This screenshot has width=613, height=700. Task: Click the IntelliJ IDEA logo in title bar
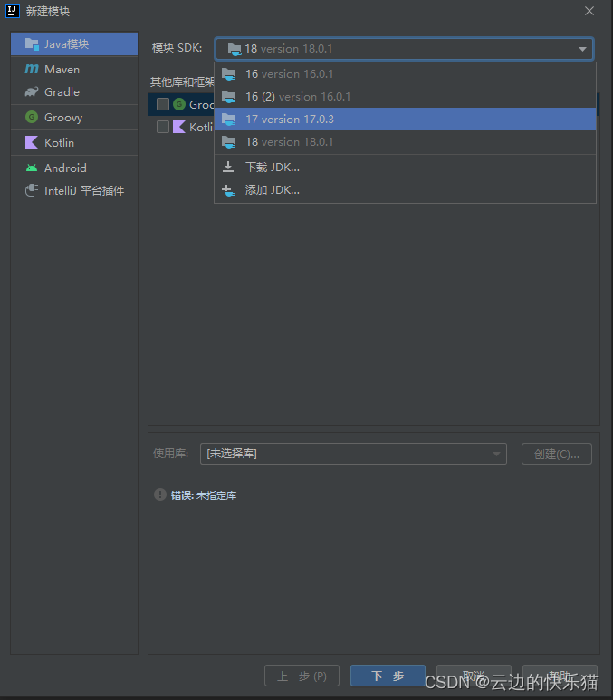pos(13,11)
